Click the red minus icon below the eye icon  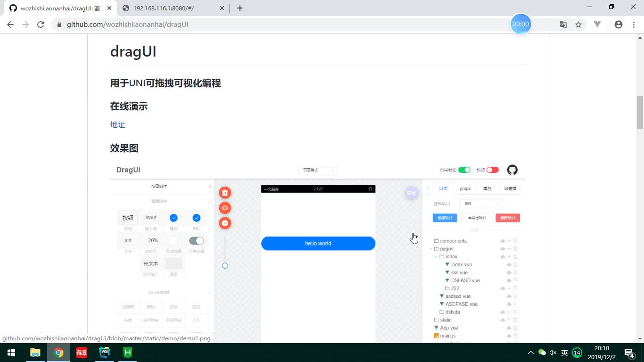point(225,223)
